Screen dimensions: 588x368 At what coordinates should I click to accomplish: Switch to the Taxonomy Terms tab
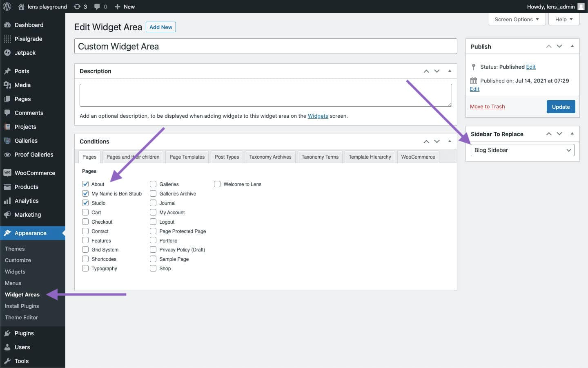[320, 157]
